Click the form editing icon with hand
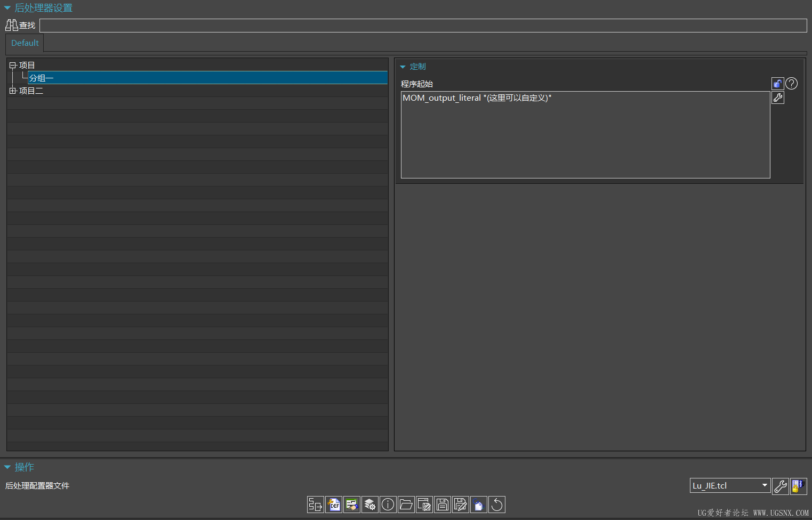812x520 pixels. [x=352, y=505]
